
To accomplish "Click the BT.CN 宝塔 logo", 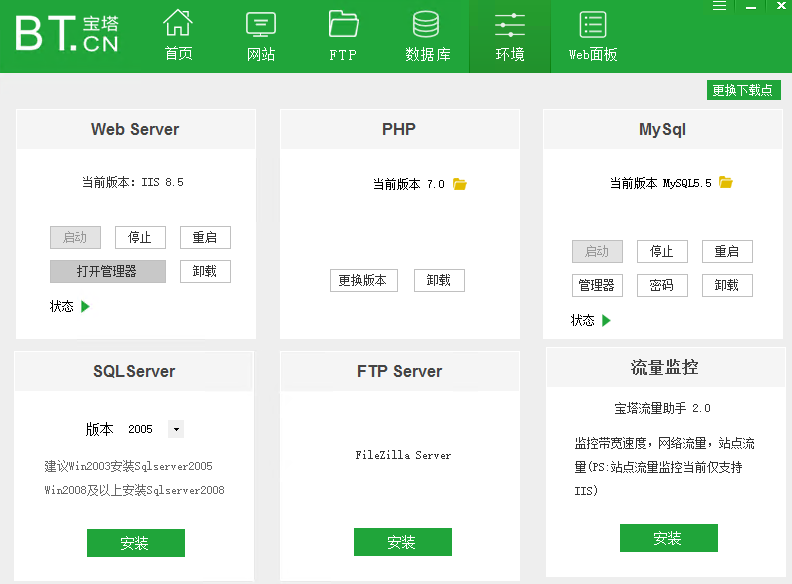I will click(x=67, y=34).
